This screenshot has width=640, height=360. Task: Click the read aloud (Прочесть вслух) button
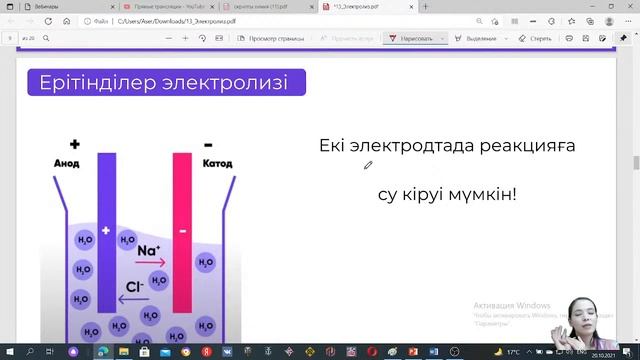pyautogui.click(x=347, y=38)
